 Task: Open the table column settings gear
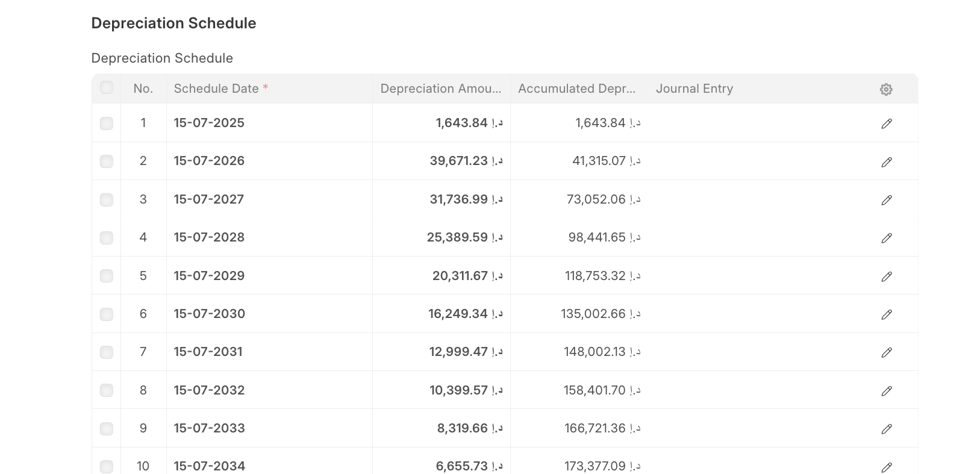(885, 89)
